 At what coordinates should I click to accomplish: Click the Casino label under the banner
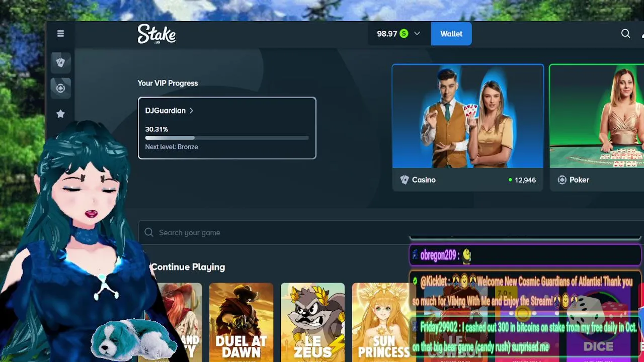424,180
